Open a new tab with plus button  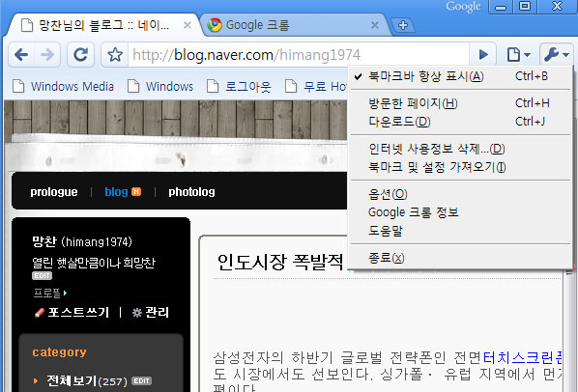(403, 25)
